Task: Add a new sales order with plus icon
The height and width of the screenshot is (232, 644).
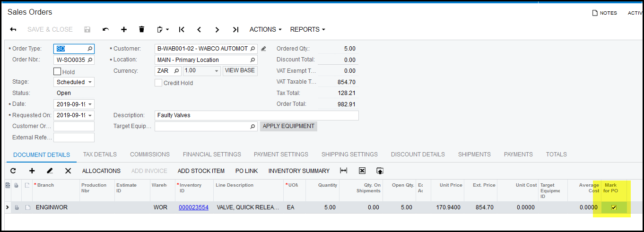Action: [x=124, y=29]
